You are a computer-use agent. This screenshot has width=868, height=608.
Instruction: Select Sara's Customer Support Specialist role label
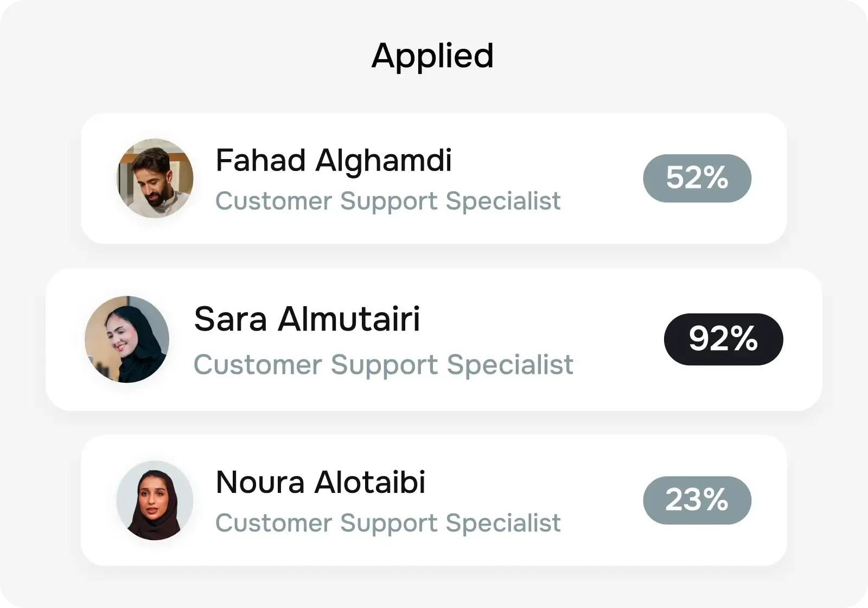coord(384,364)
